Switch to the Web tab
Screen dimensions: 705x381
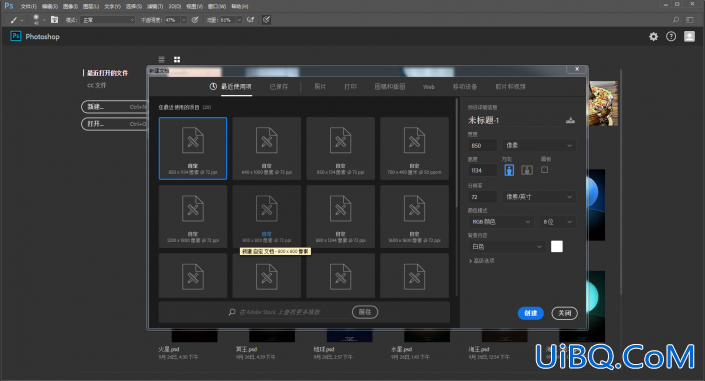pos(428,87)
